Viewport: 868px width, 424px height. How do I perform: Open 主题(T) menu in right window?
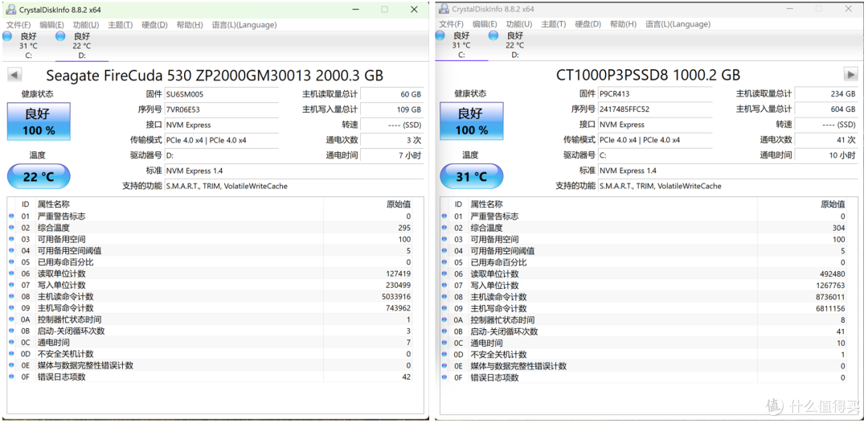pos(554,24)
